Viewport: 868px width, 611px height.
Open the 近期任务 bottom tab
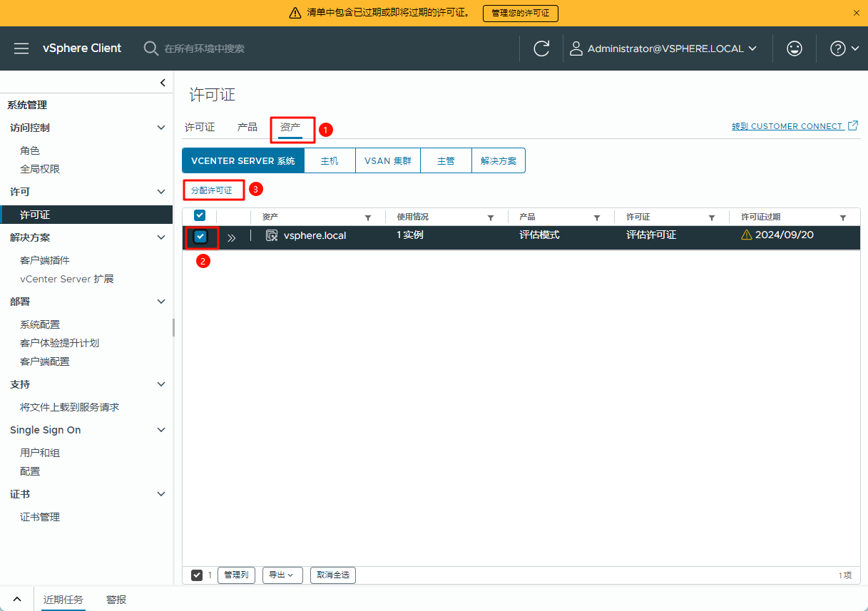click(63, 600)
